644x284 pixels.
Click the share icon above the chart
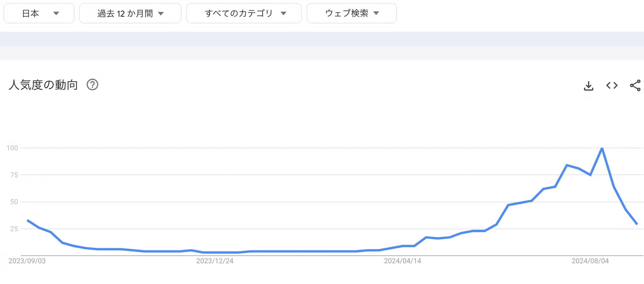pos(635,85)
